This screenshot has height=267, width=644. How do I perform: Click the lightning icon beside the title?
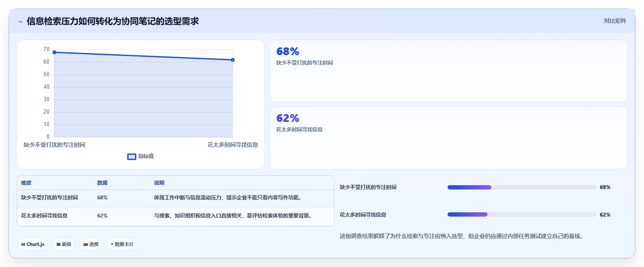tap(20, 21)
